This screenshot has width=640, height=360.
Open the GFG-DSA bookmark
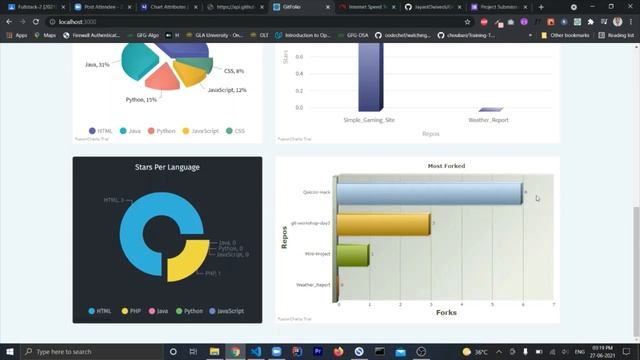point(353,36)
